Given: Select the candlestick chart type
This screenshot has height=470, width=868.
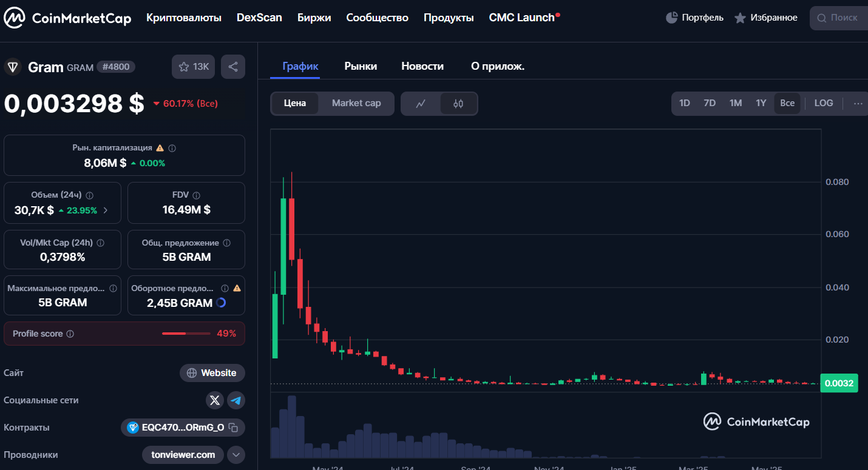Looking at the screenshot, I should click(458, 104).
